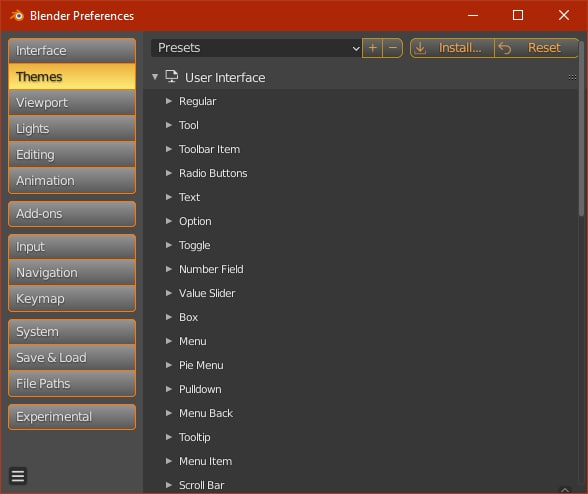This screenshot has height=494, width=588.
Task: Expand the Number Field subsection
Action: pyautogui.click(x=169, y=269)
